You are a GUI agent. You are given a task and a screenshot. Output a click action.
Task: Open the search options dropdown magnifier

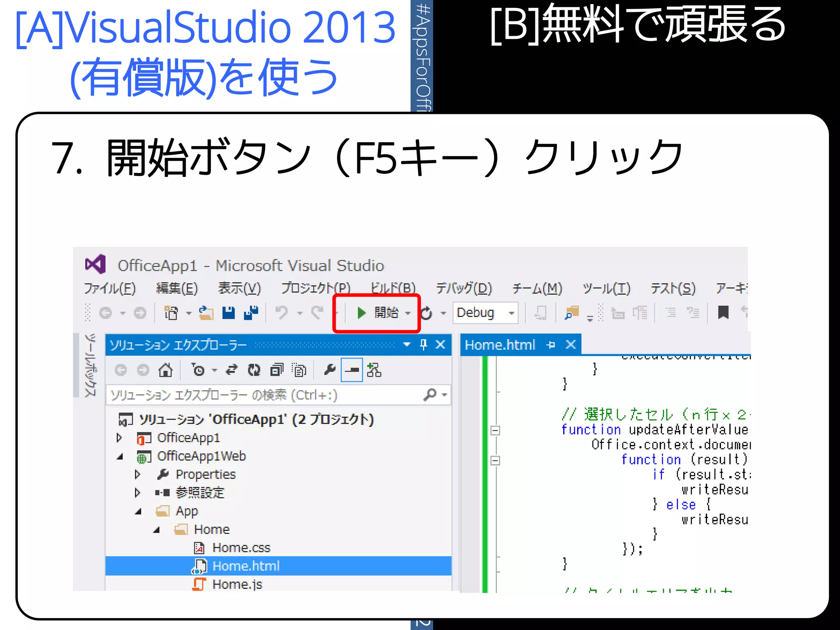coord(435,395)
